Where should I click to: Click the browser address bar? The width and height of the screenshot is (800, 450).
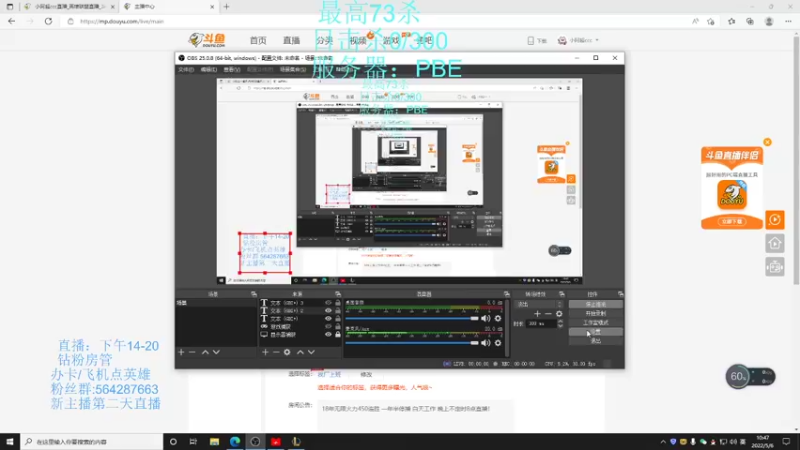pyautogui.click(x=378, y=21)
